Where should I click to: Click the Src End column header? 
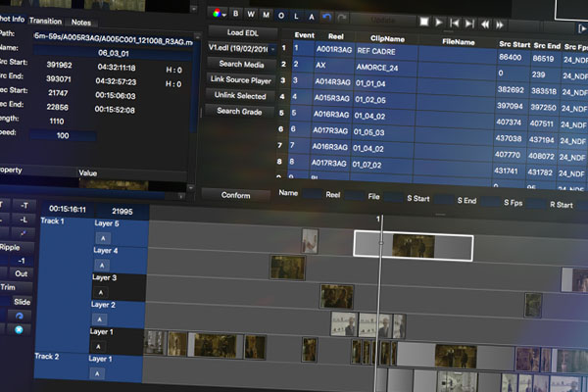click(x=547, y=46)
